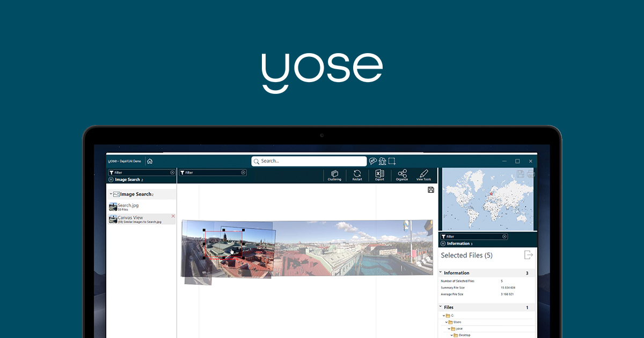The width and height of the screenshot is (644, 338).
Task: Click the Restart toolbar icon
Action: 357,175
